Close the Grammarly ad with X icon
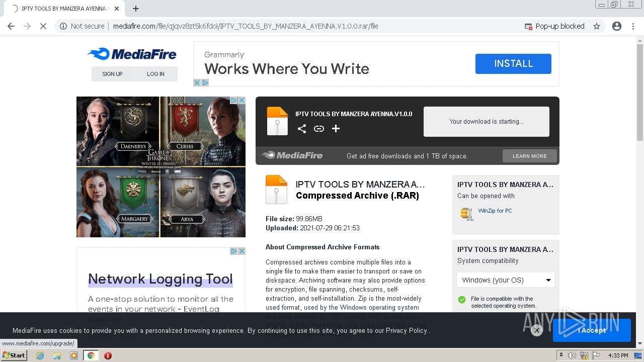This screenshot has height=362, width=644. tap(197, 82)
